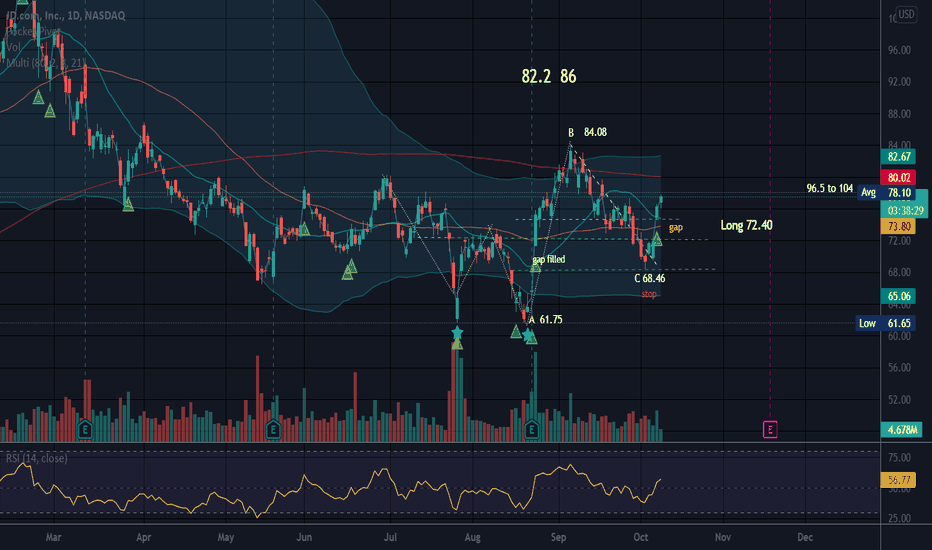This screenshot has height=550, width=932.
Task: Click the teal star at late-July low
Action: 457,332
